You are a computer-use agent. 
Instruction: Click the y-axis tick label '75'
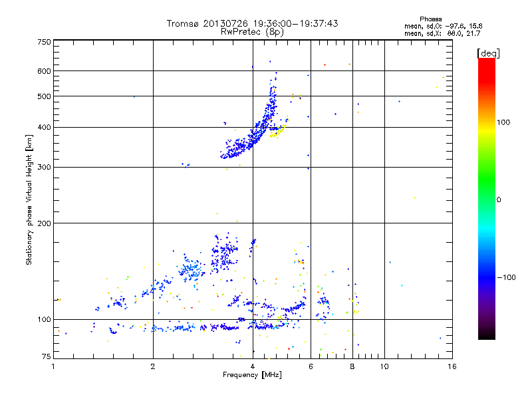coord(47,356)
